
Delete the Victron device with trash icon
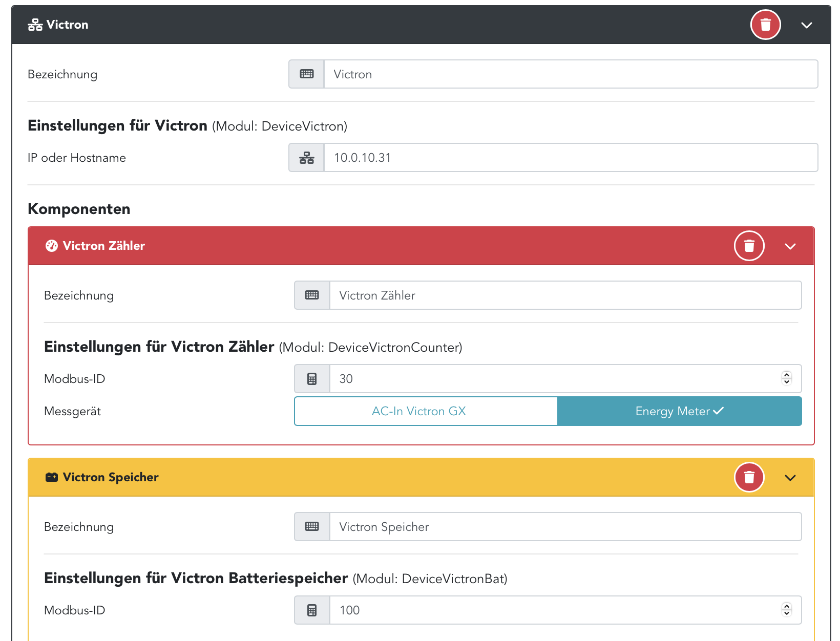pos(765,25)
